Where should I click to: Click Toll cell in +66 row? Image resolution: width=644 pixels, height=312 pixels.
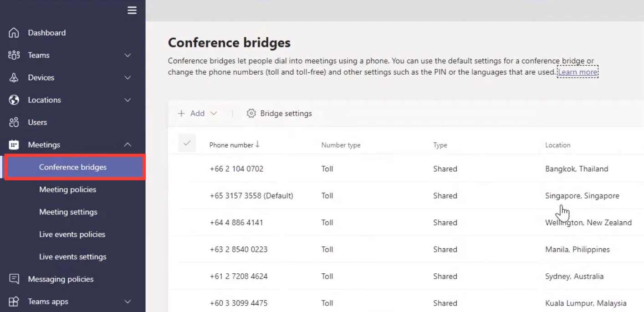pyautogui.click(x=327, y=169)
